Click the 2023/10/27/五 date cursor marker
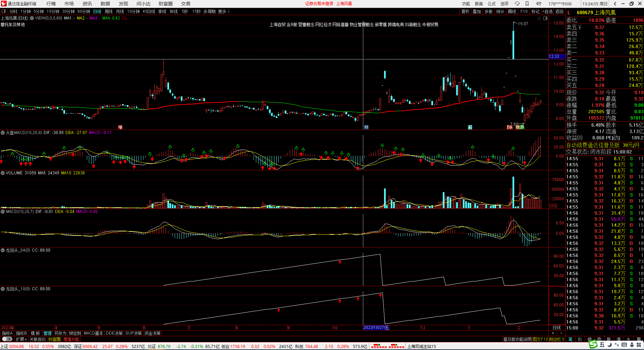Image resolution: width=644 pixels, height=350 pixels. coord(376,327)
